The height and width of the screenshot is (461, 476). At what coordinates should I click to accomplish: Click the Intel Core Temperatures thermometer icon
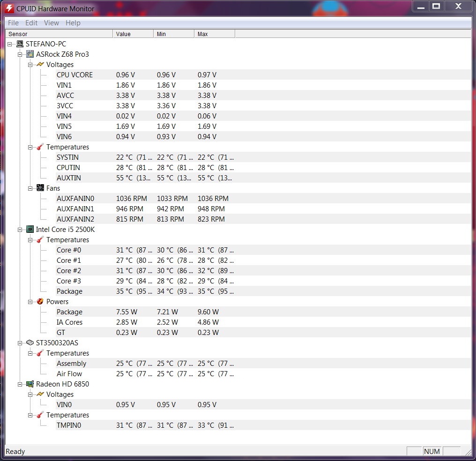pyautogui.click(x=40, y=240)
